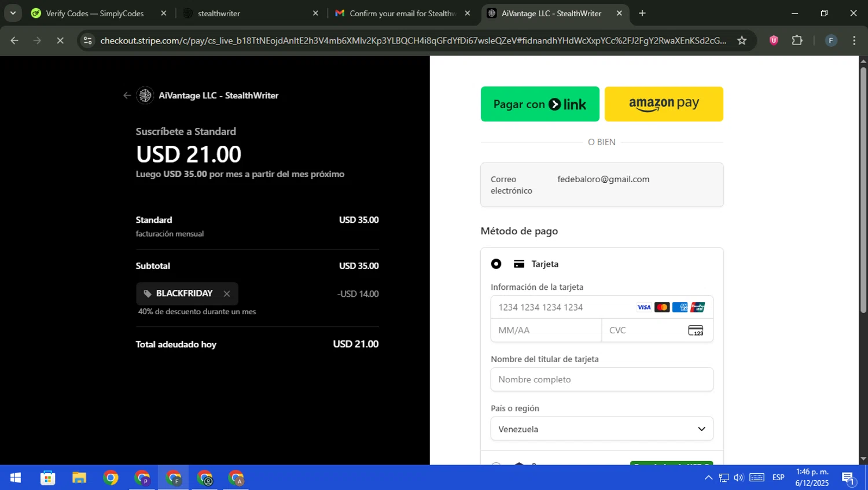Click the ESP language indicator
This screenshot has height=490, width=868.
[778, 478]
